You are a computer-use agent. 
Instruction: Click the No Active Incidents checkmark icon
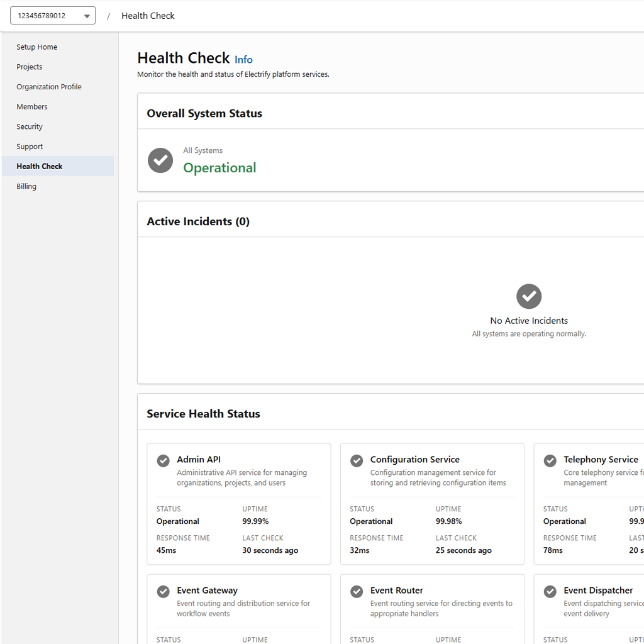click(529, 296)
